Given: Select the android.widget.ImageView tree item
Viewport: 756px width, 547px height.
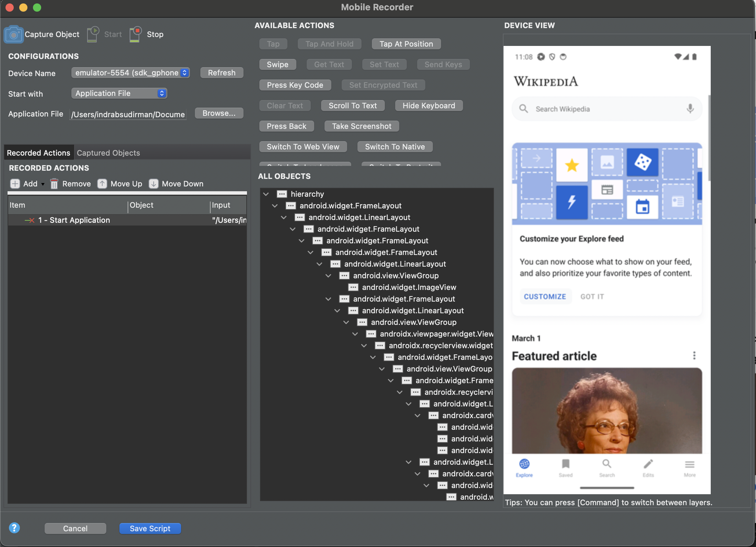Looking at the screenshot, I should tap(409, 287).
